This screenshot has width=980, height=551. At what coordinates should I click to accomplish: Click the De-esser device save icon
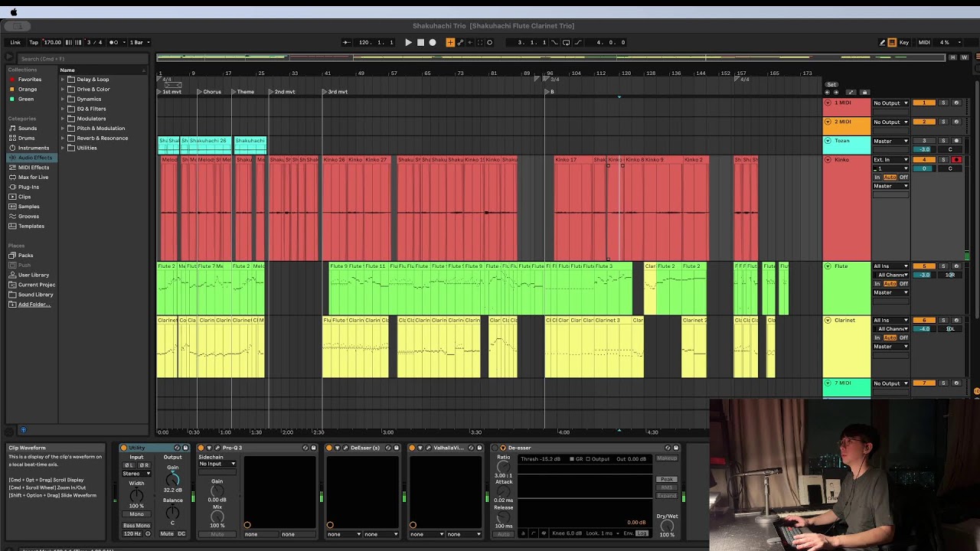click(x=675, y=448)
